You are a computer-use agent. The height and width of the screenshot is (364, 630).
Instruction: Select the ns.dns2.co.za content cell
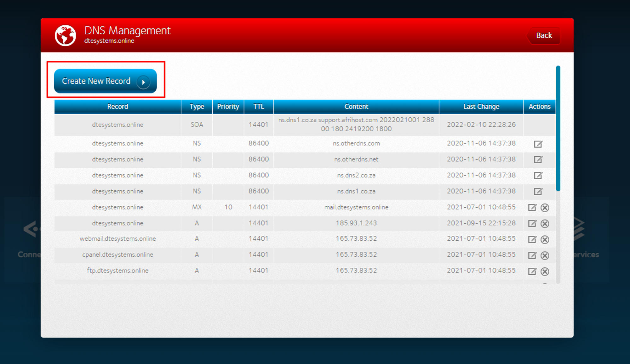356,175
